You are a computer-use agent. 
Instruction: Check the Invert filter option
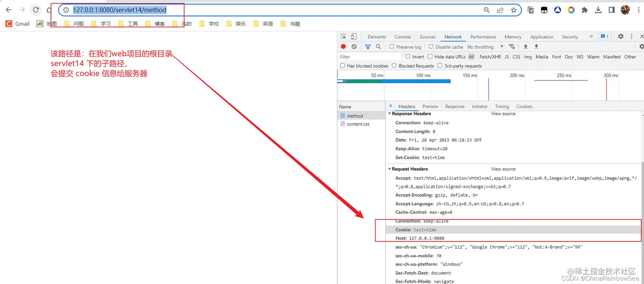408,56
